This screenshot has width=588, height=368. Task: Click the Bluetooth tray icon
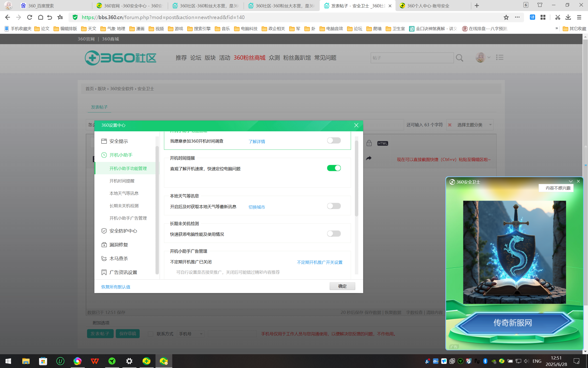click(x=485, y=361)
